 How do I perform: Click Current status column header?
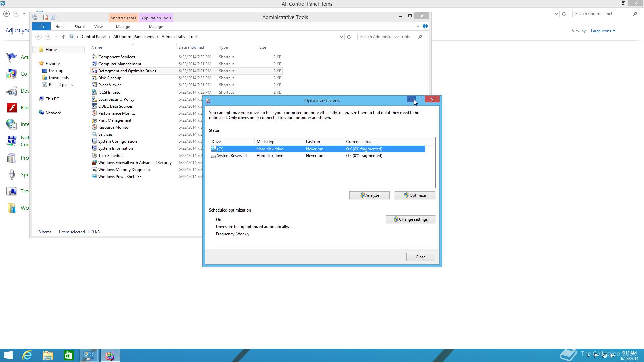pyautogui.click(x=384, y=142)
